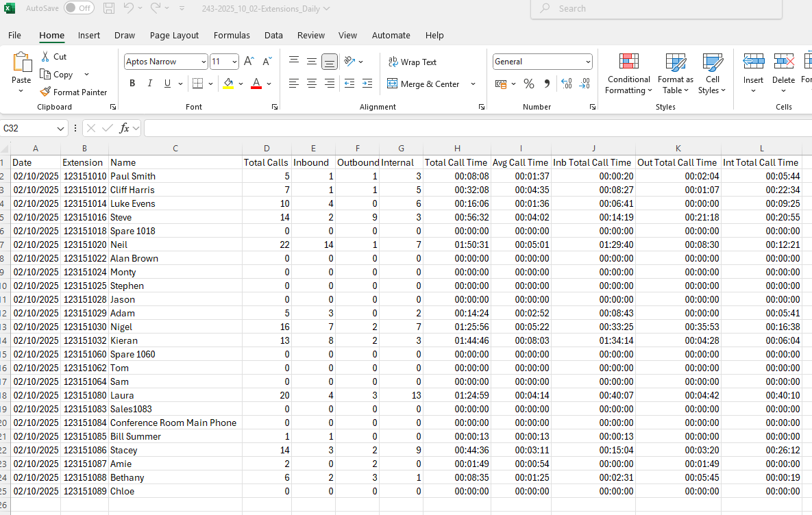Open the Formulas ribbon tab
The width and height of the screenshot is (812, 515).
click(232, 36)
